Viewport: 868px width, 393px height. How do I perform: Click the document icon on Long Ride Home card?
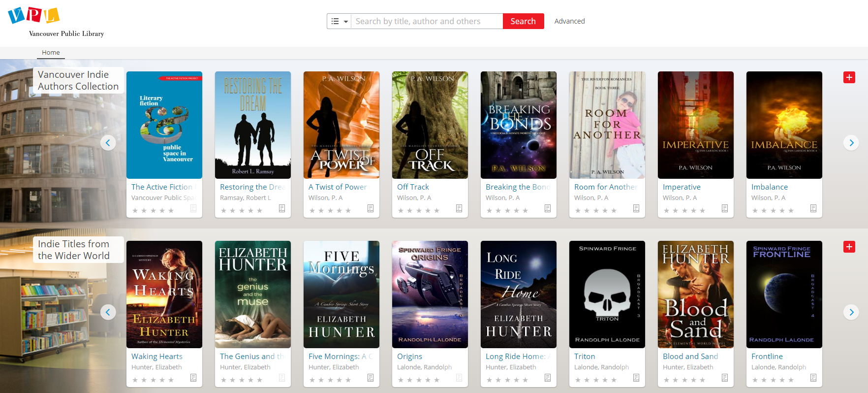coord(548,378)
